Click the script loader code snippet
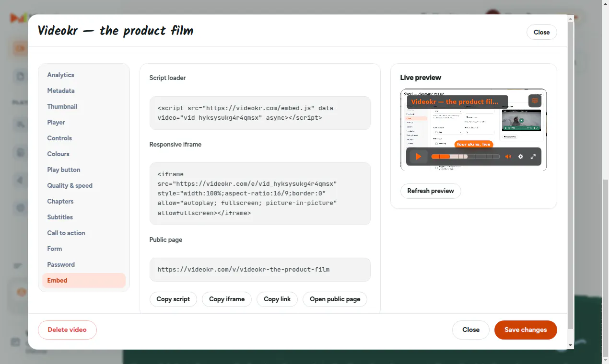This screenshot has width=609, height=364. point(260,113)
